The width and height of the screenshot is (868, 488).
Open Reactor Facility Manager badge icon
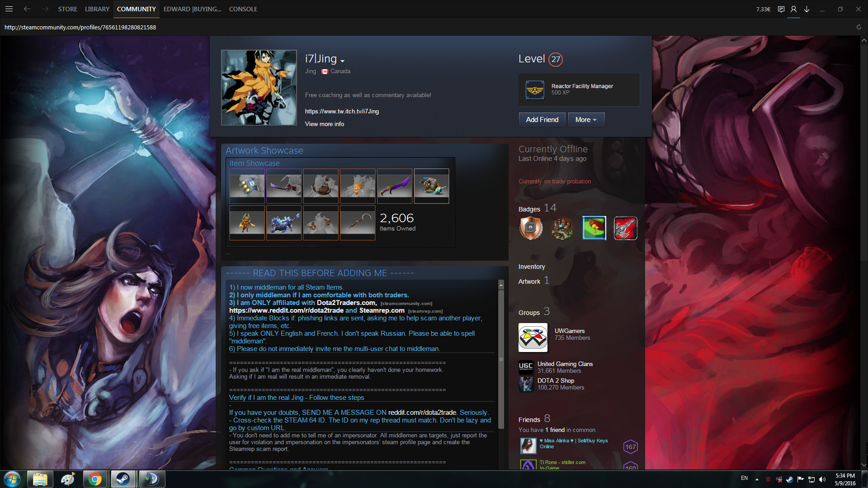tap(535, 89)
